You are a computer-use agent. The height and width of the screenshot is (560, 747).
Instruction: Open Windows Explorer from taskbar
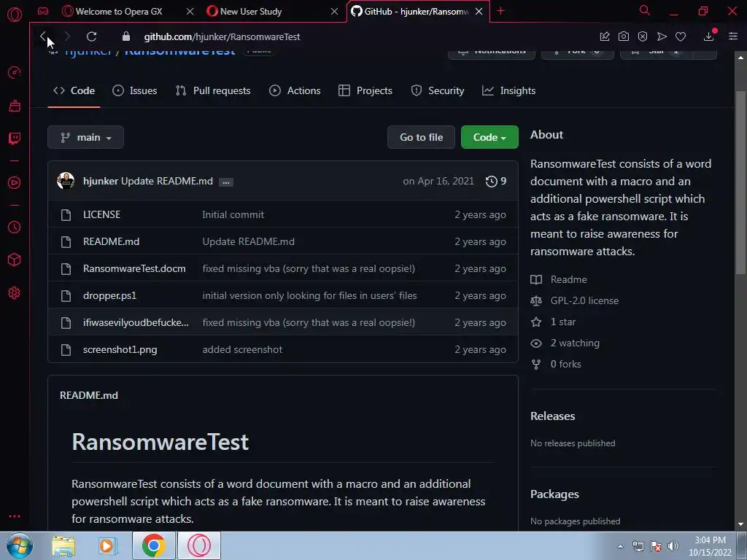(x=63, y=546)
